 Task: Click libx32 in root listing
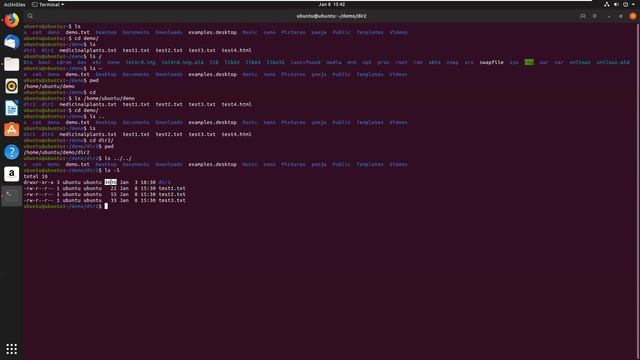276,62
